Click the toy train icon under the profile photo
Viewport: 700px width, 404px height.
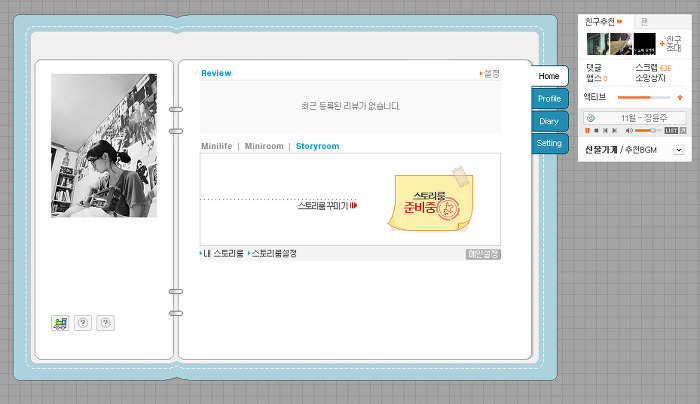[x=61, y=322]
